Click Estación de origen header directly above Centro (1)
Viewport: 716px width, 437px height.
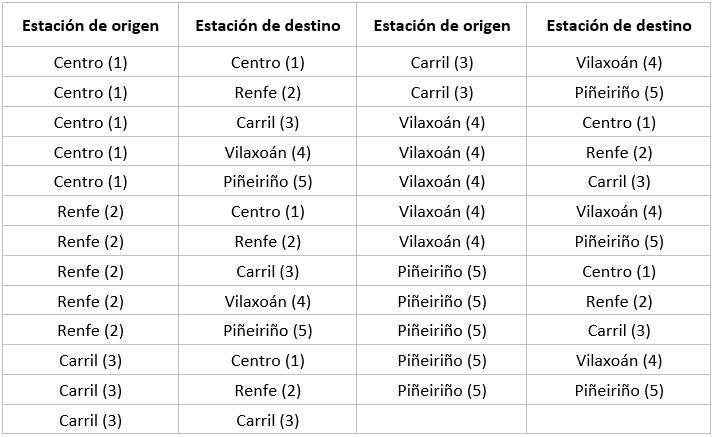coord(91,26)
